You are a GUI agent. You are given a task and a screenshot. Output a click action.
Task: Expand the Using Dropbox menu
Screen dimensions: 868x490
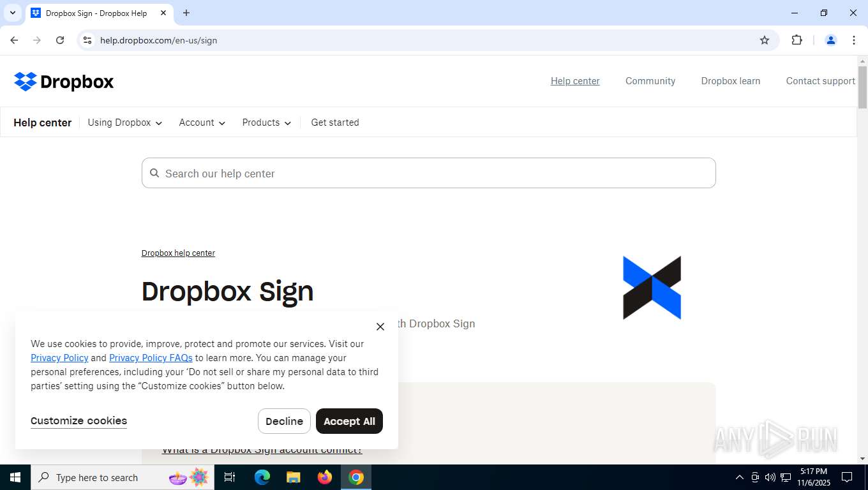pyautogui.click(x=125, y=122)
